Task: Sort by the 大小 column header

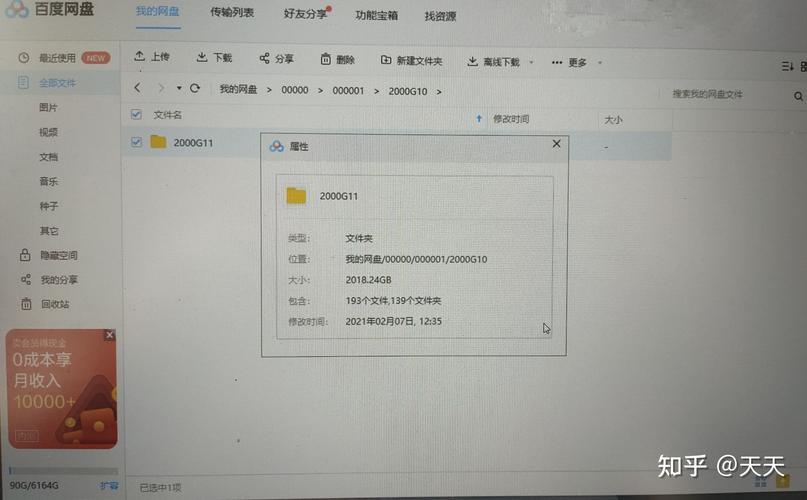Action: click(613, 119)
